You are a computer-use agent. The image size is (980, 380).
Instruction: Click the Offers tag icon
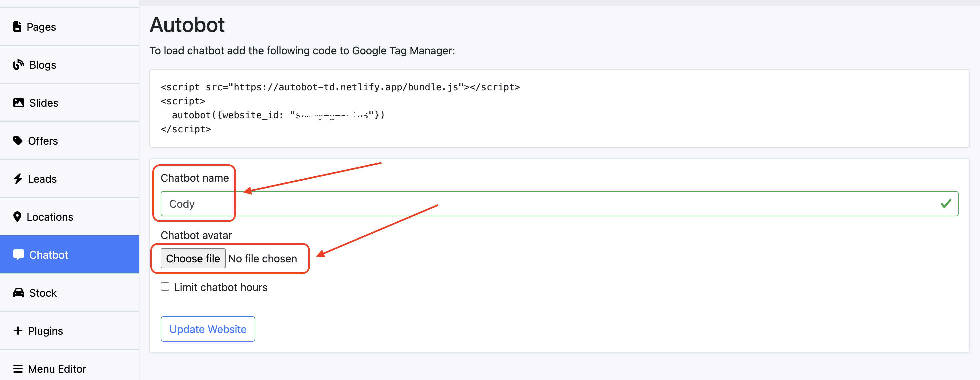(17, 141)
